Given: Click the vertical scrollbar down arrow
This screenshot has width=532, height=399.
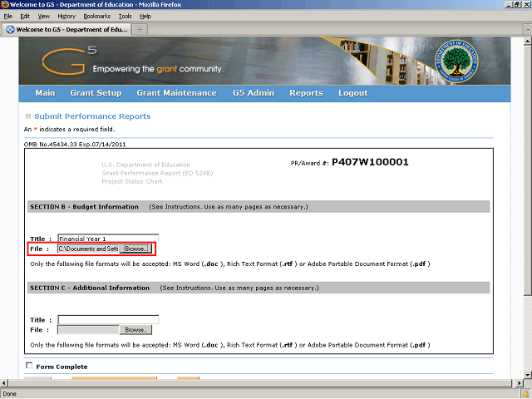Looking at the screenshot, I should [527, 375].
